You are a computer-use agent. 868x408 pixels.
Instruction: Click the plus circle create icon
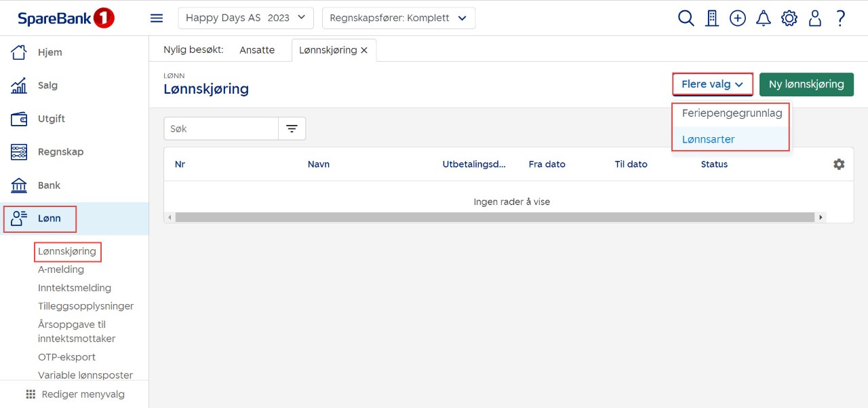pyautogui.click(x=737, y=18)
